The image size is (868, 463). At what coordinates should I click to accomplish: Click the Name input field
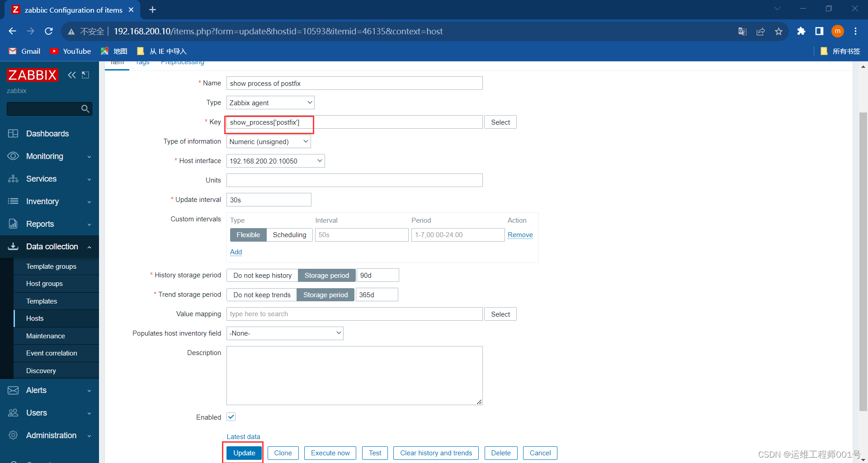click(x=354, y=83)
